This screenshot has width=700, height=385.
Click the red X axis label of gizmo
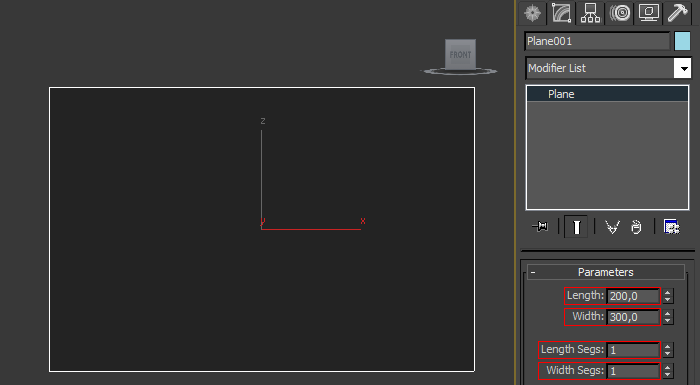tap(363, 221)
